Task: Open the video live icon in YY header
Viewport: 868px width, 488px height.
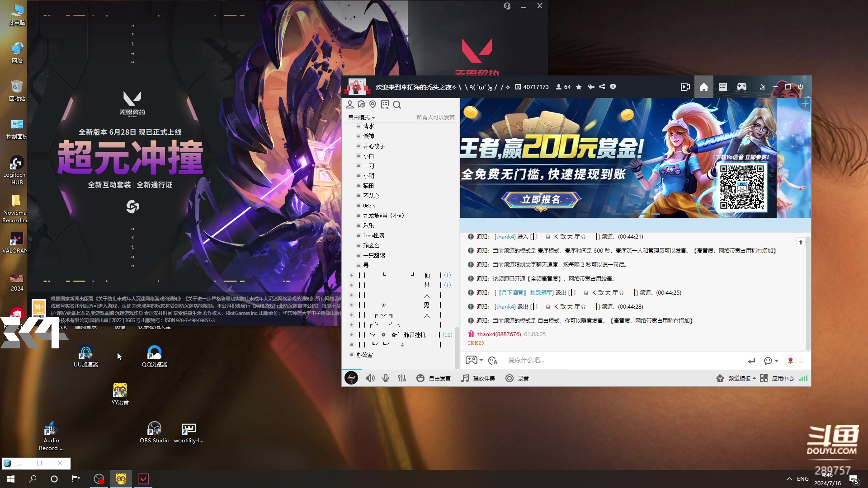Action: click(x=685, y=87)
